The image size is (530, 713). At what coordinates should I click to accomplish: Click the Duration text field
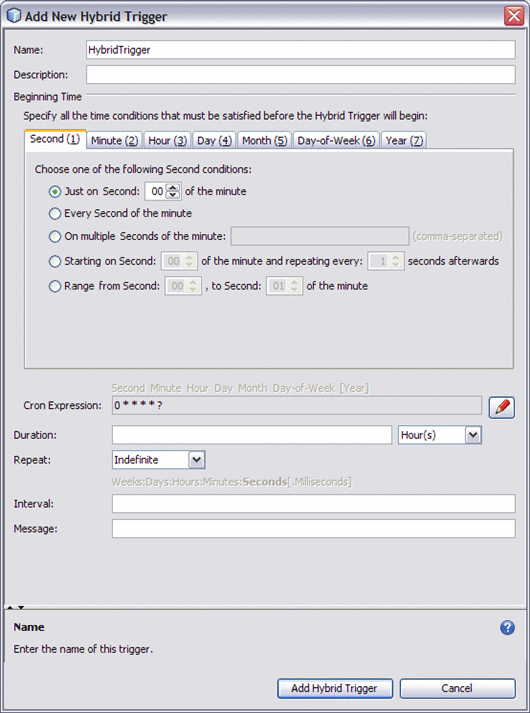point(252,435)
